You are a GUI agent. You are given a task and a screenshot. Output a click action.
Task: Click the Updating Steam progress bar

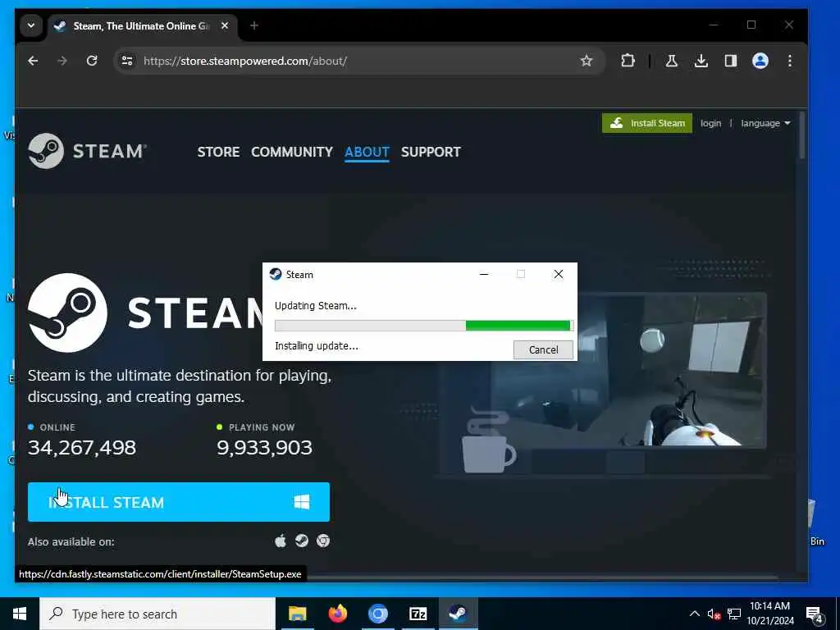(x=424, y=325)
